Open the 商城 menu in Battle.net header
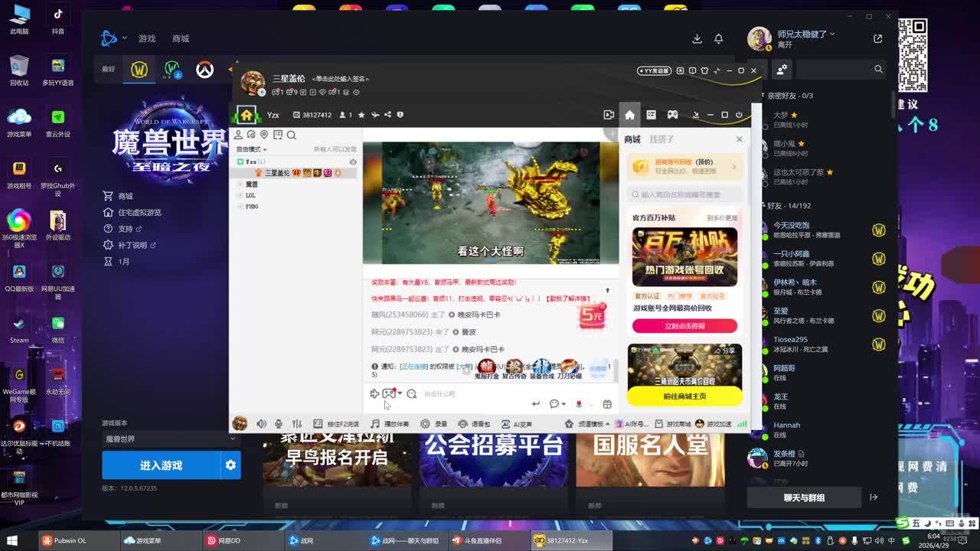 [181, 38]
